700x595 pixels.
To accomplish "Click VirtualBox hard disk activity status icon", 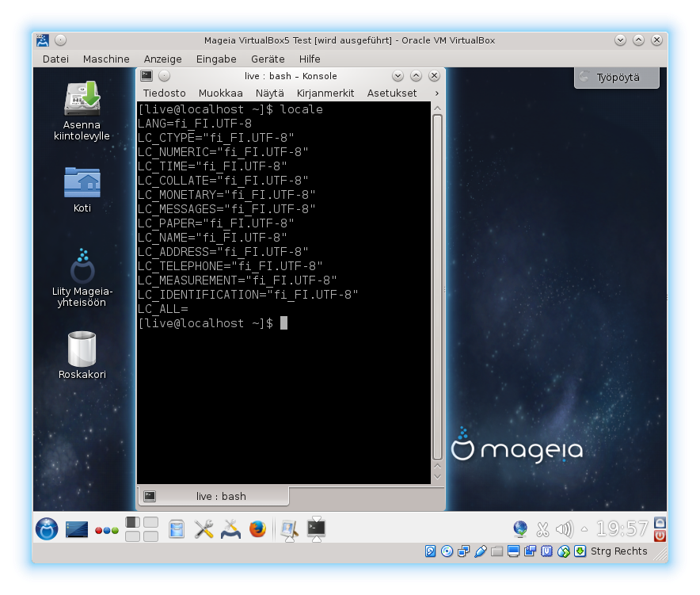I will (430, 551).
